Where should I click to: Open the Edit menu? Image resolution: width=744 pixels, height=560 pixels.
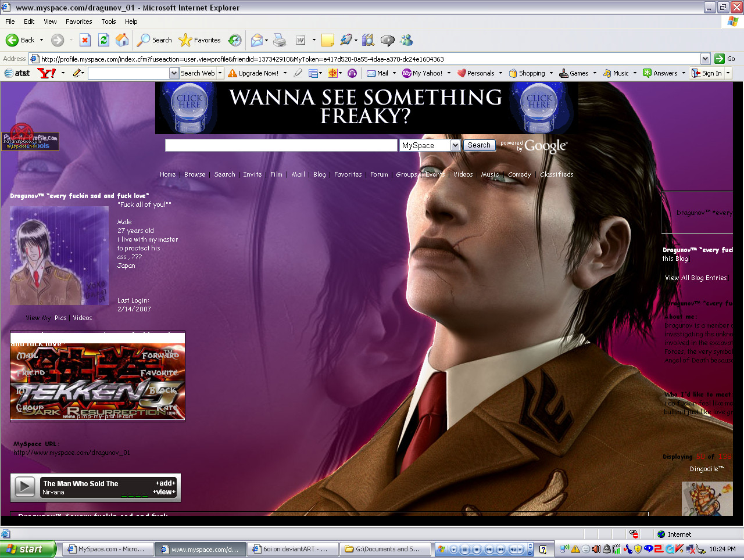tap(29, 21)
